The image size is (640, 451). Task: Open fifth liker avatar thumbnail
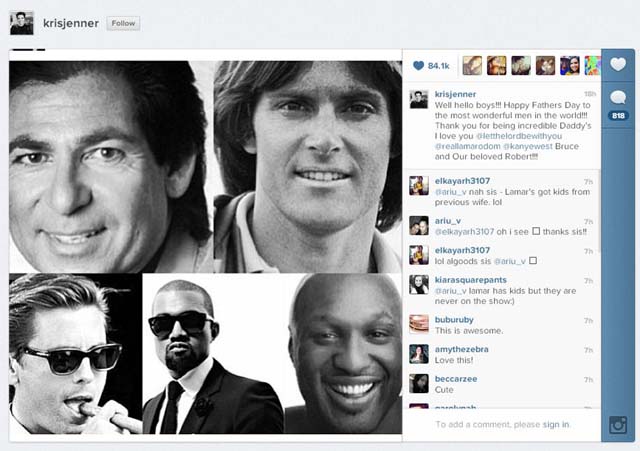pos(570,65)
